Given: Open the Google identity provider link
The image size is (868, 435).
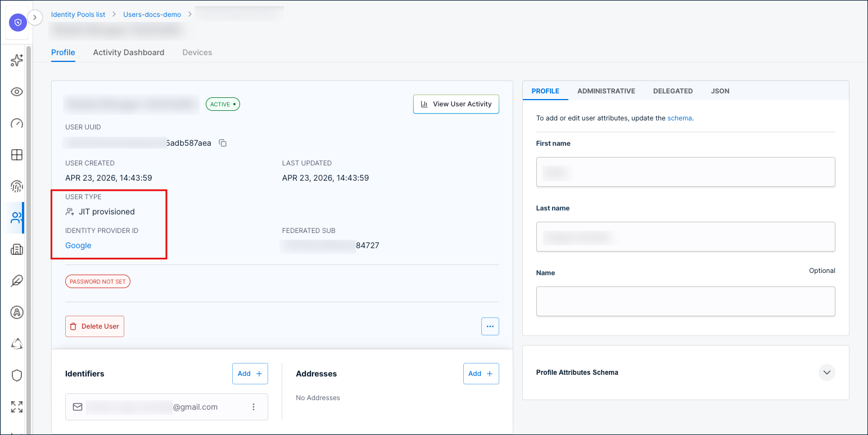Looking at the screenshot, I should [x=78, y=245].
